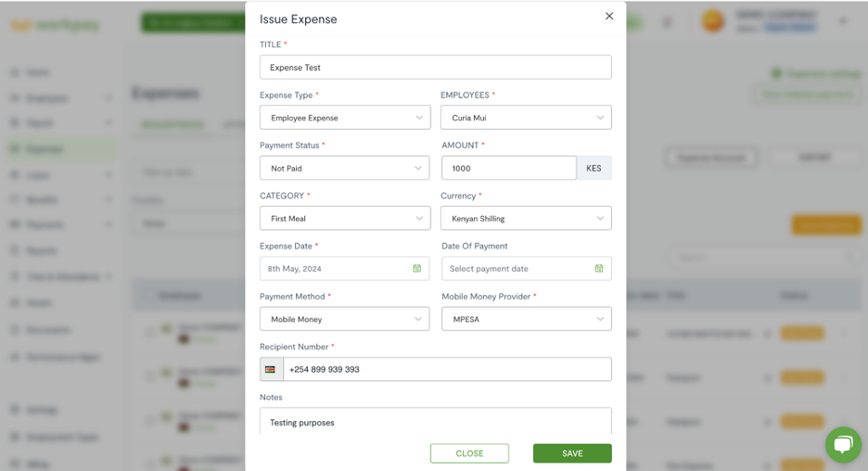The height and width of the screenshot is (471, 868).
Task: Change the Currency Kenyan Shilling dropdown
Action: (x=526, y=218)
